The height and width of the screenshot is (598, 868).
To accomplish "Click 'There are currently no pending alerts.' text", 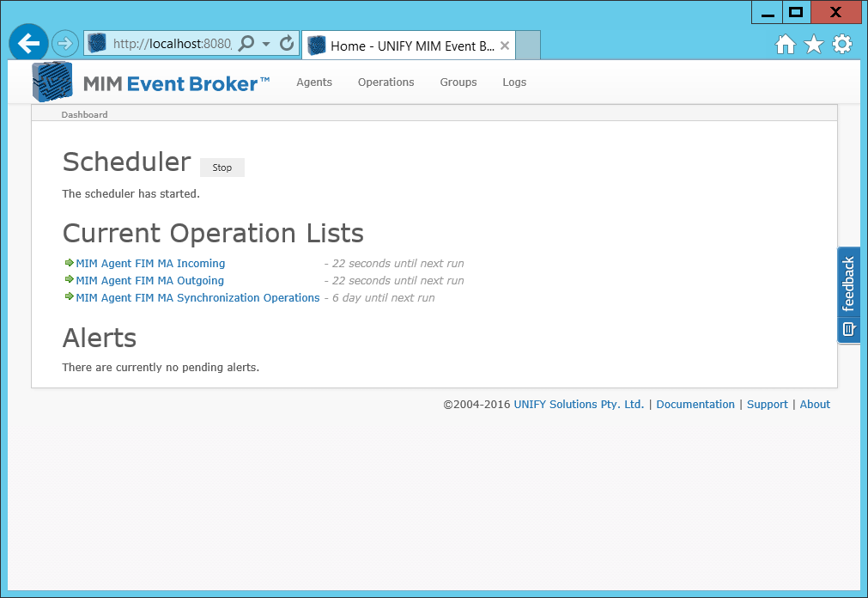I will [161, 367].
